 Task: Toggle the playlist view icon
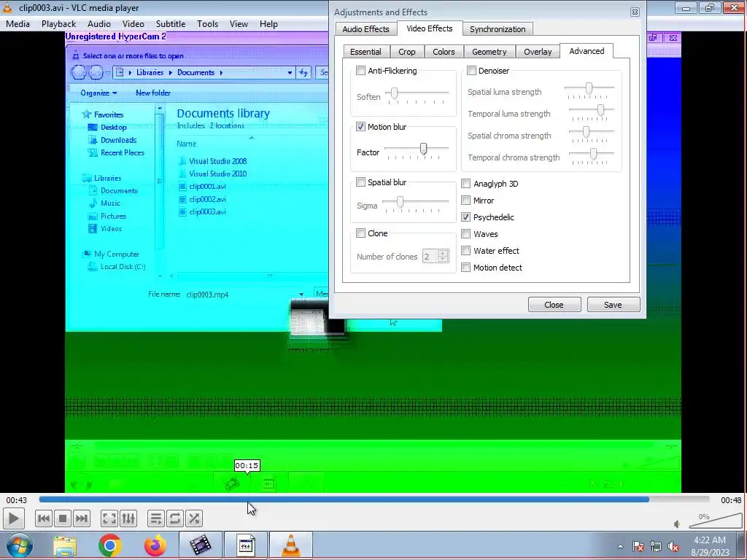tap(156, 518)
